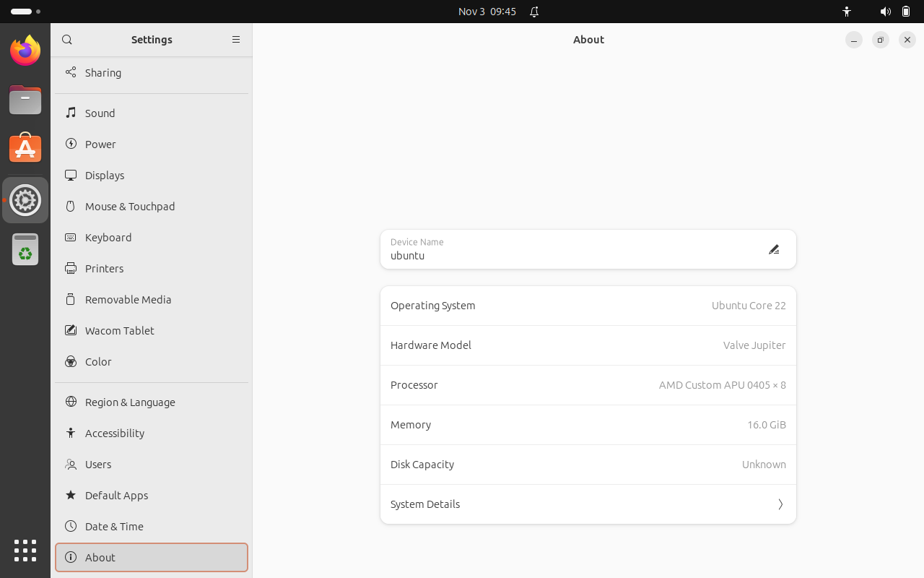Select Mouse & Touchpad settings

[x=152, y=206]
